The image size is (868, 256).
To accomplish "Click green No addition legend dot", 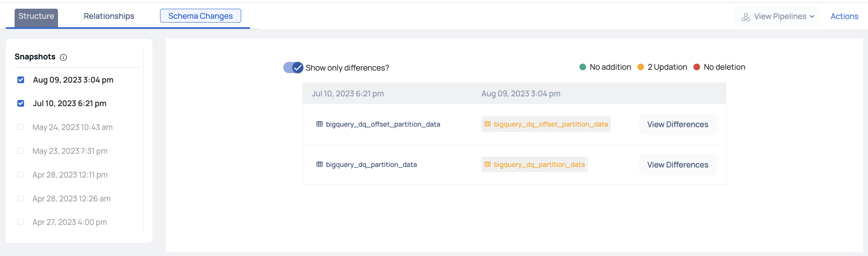I will click(x=582, y=67).
